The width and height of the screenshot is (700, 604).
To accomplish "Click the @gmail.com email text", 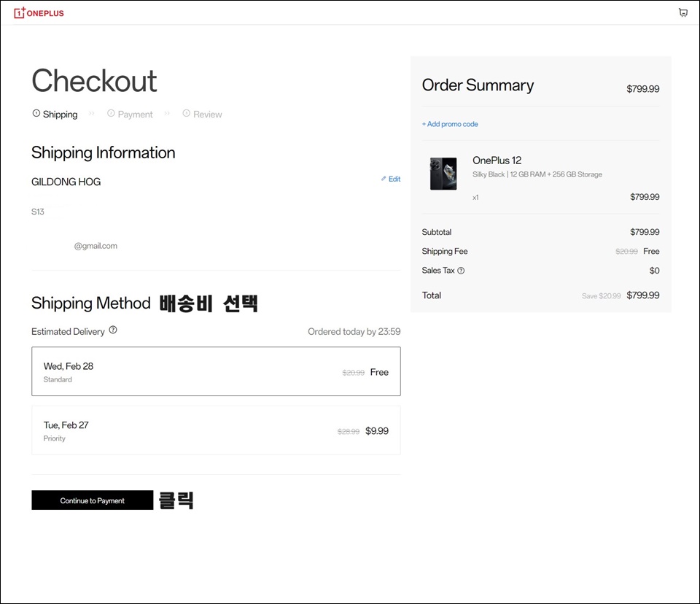I will (x=96, y=246).
